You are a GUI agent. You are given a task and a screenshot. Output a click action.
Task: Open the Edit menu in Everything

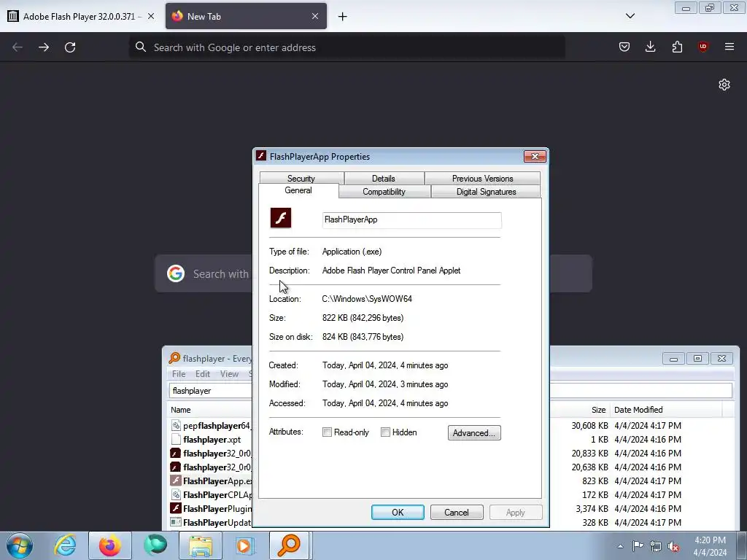pos(203,374)
